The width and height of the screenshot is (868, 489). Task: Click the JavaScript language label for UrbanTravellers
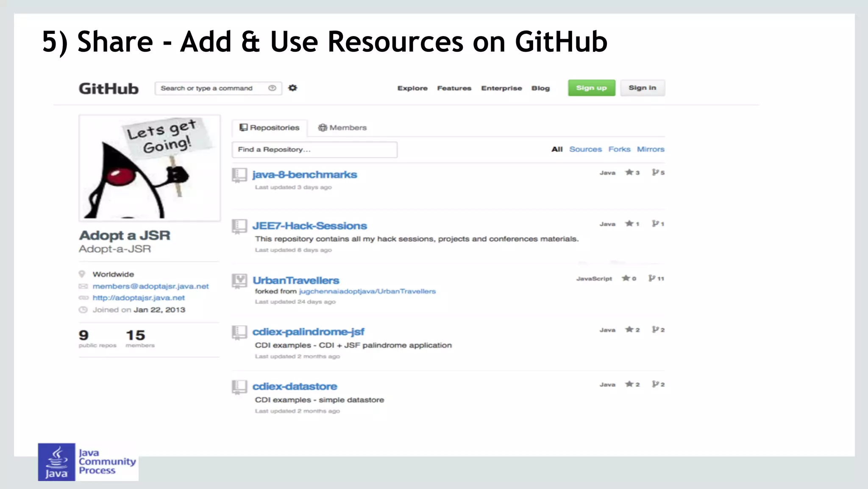pyautogui.click(x=594, y=279)
